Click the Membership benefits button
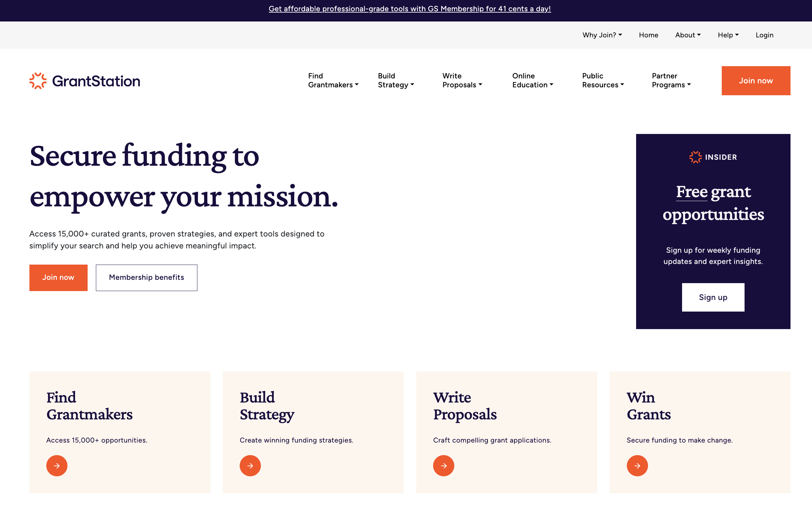The height and width of the screenshot is (512, 812). pyautogui.click(x=146, y=277)
